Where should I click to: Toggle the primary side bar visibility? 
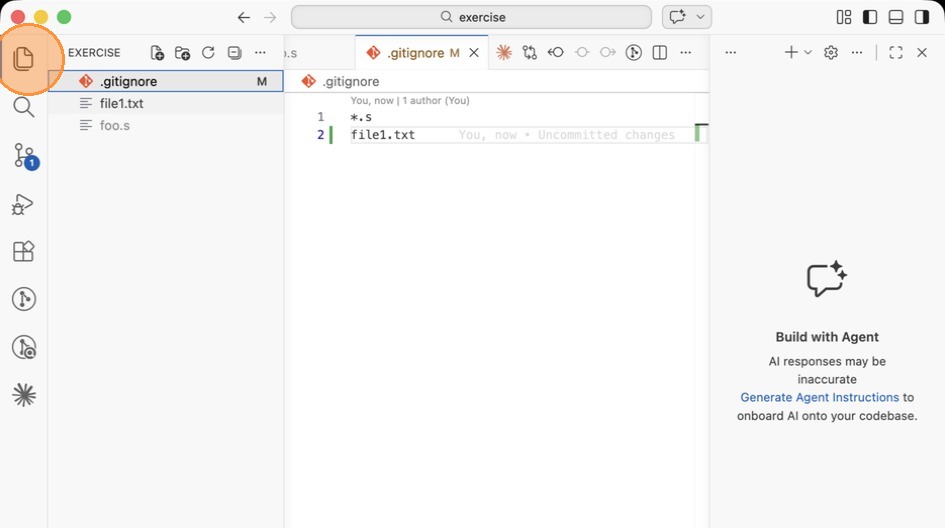pos(870,17)
